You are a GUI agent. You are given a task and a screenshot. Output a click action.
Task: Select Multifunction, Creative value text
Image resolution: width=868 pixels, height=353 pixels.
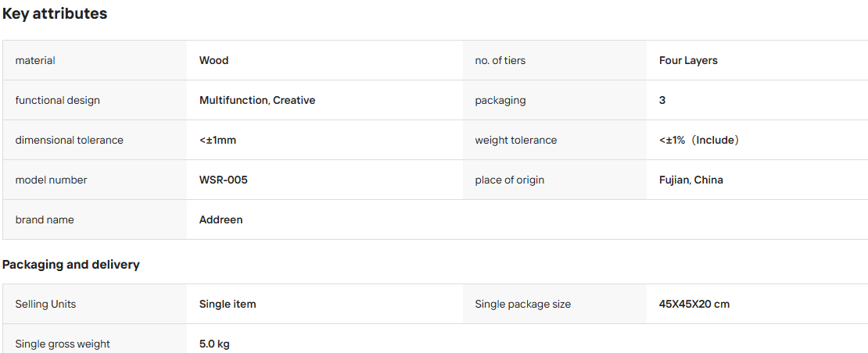(257, 100)
